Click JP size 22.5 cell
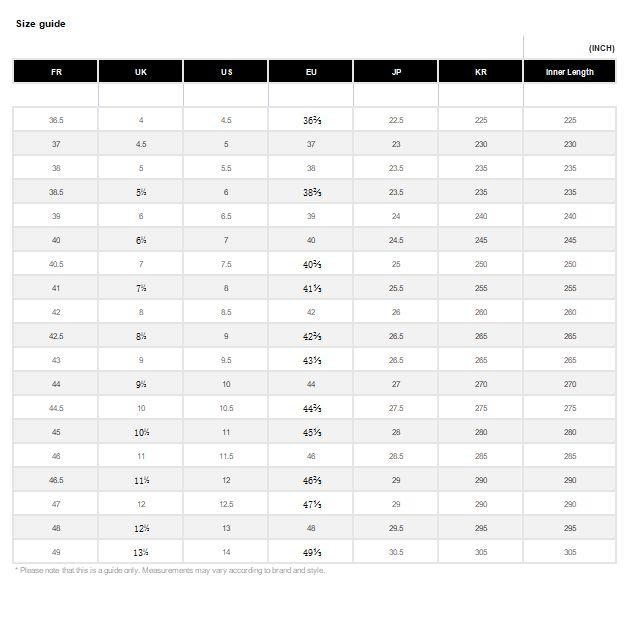 tap(396, 120)
